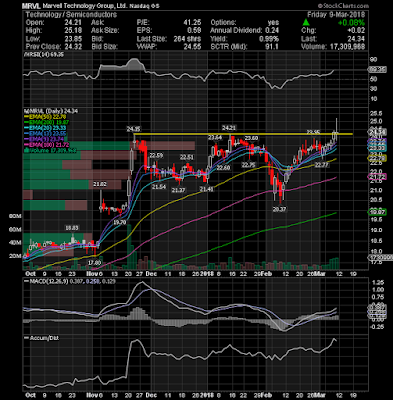Click the 24.21 price annotation
Viewport: 393px width, 400px height.
coord(229,128)
